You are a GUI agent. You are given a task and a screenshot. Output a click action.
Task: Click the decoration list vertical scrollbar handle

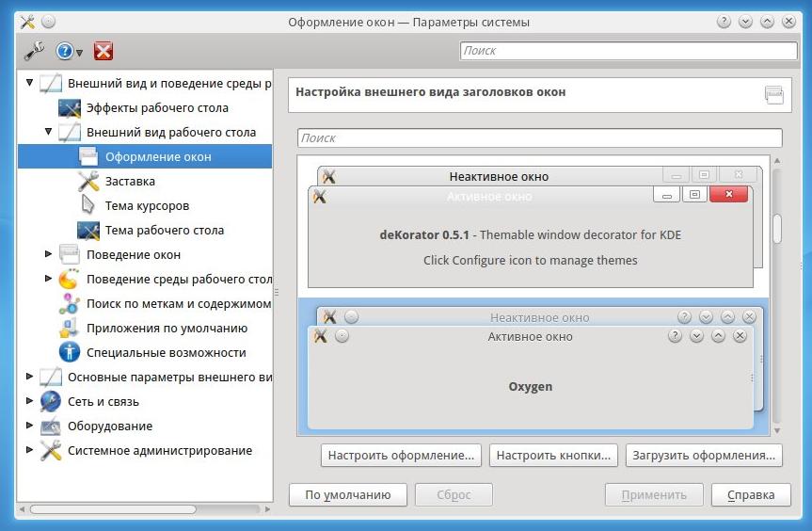777,228
